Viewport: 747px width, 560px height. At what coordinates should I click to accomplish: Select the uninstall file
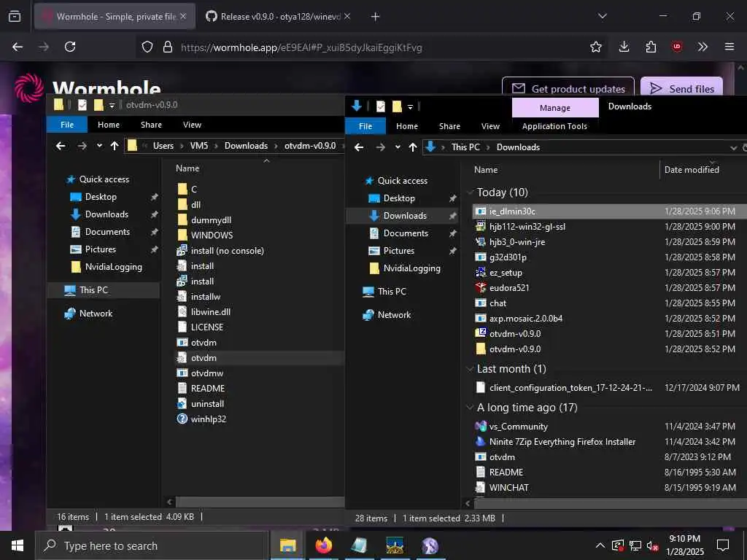[x=206, y=404]
